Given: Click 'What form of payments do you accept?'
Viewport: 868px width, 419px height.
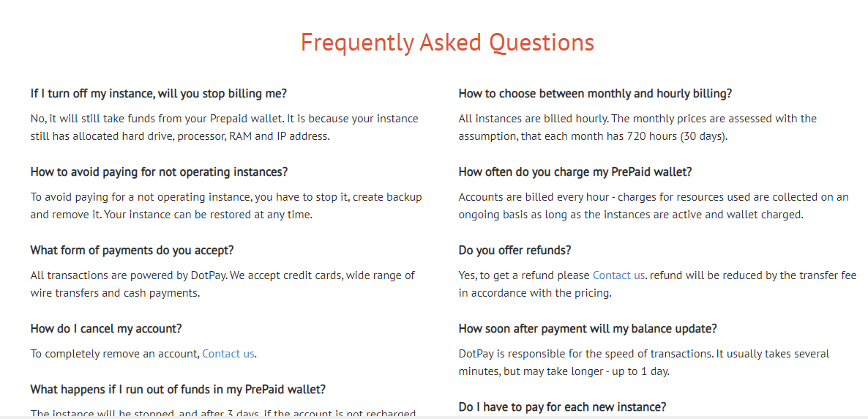Looking at the screenshot, I should [132, 250].
